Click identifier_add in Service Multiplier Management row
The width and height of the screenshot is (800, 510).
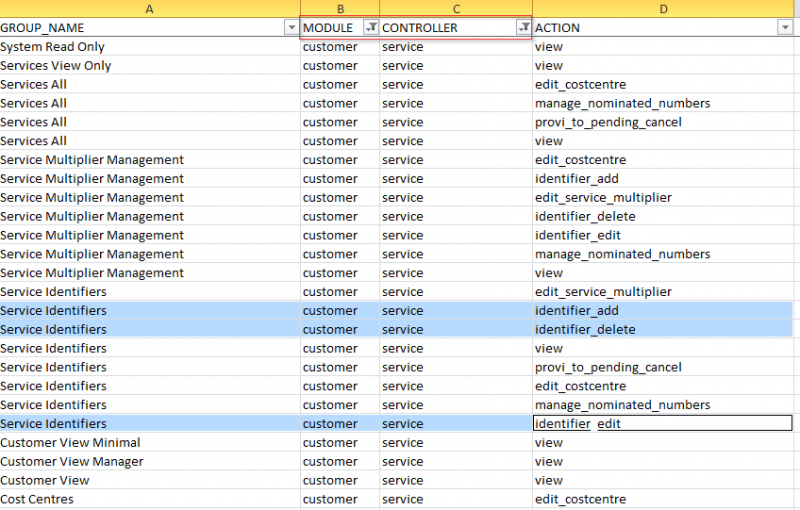pyautogui.click(x=663, y=178)
